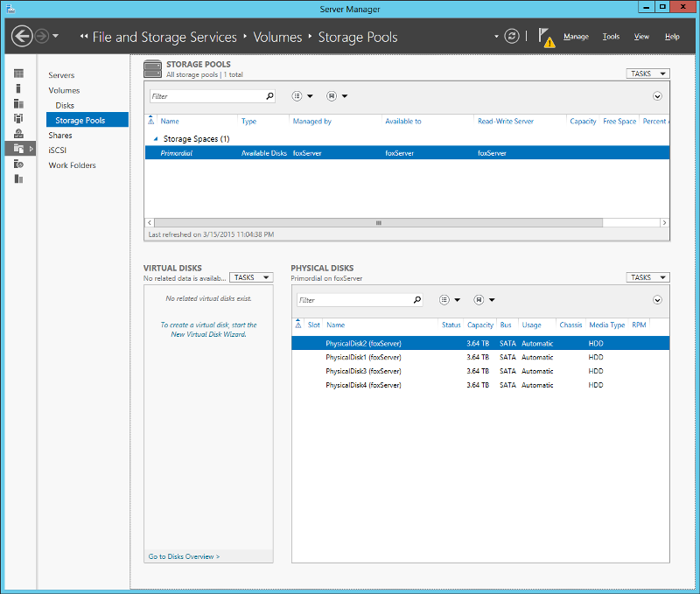Screen dimensions: 700x594
Task: Sort pools by Read-Write Server column
Action: point(506,122)
